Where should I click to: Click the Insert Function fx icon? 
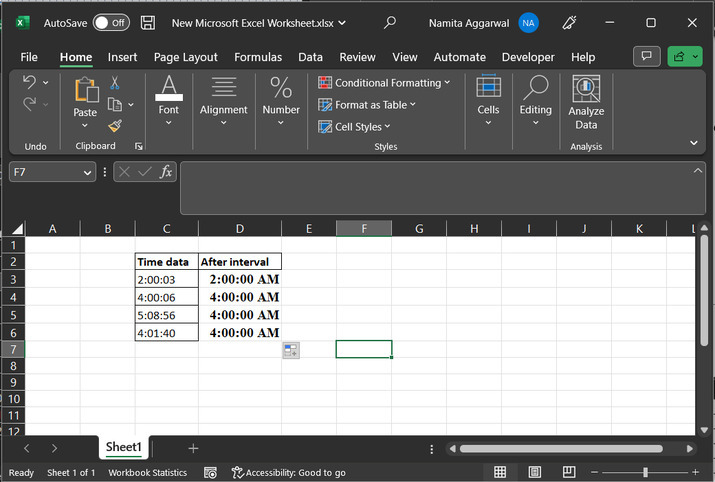pos(166,172)
